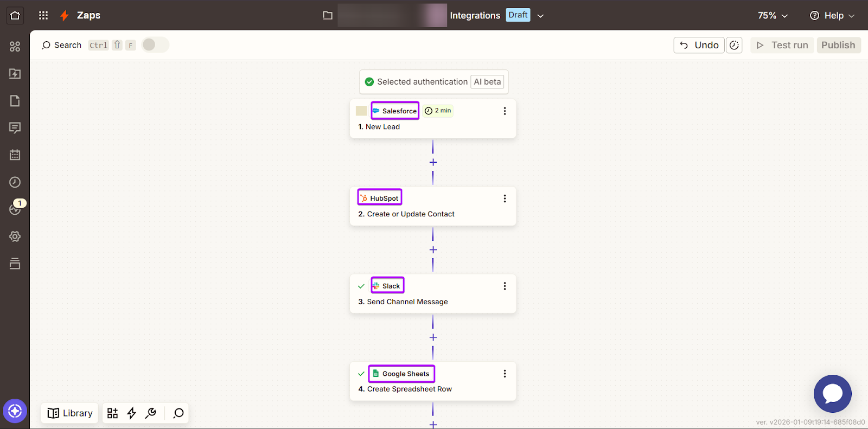
Task: Click the Draft status badge
Action: 518,15
